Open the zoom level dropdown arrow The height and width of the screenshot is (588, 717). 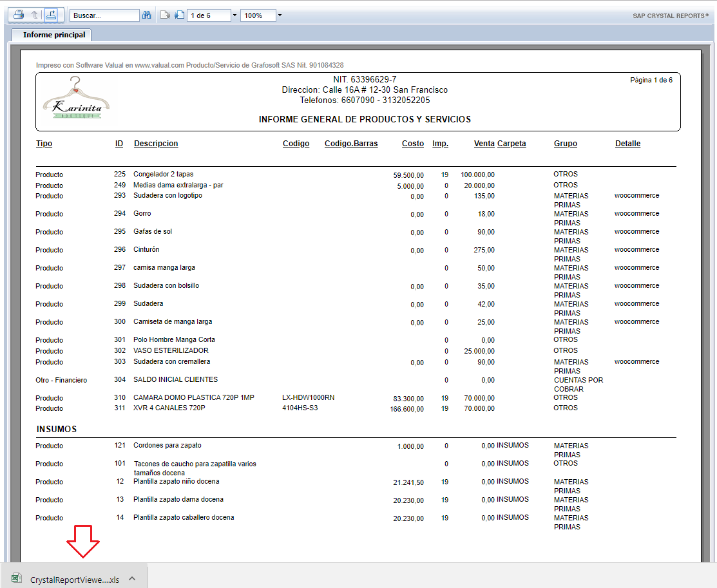coord(280,15)
